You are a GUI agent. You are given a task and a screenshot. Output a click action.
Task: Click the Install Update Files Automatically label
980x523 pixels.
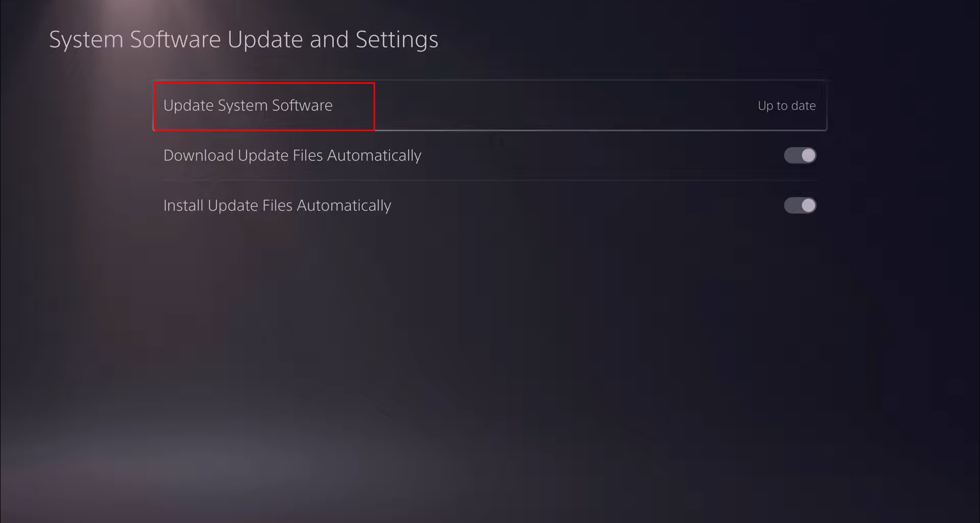[277, 205]
